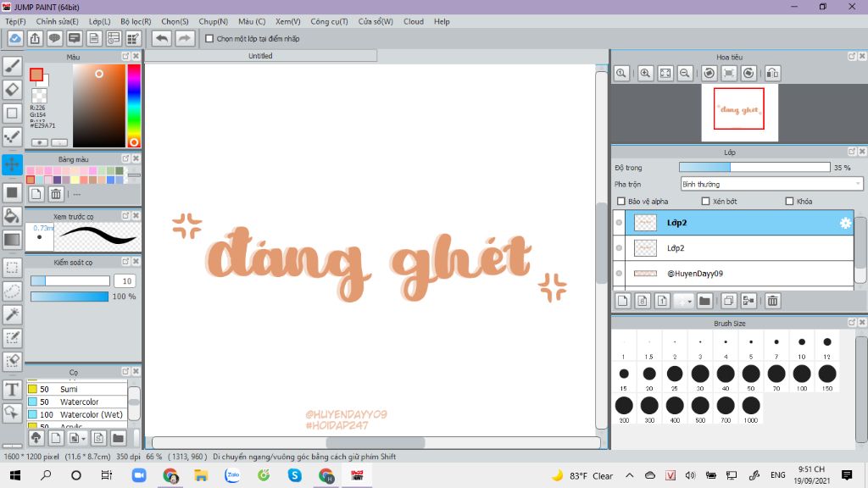This screenshot has width=868, height=488.
Task: Select the Dot pen tool
Action: [12, 136]
